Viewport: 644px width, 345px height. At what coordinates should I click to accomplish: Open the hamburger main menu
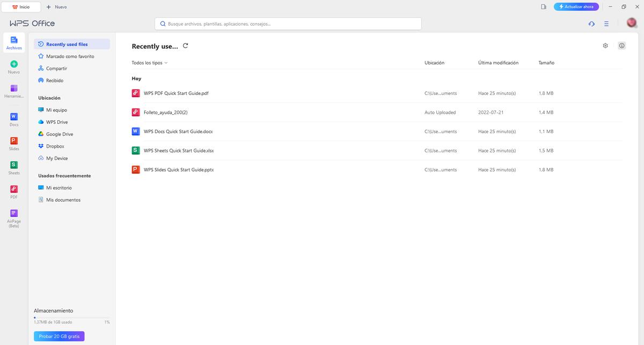[606, 24]
